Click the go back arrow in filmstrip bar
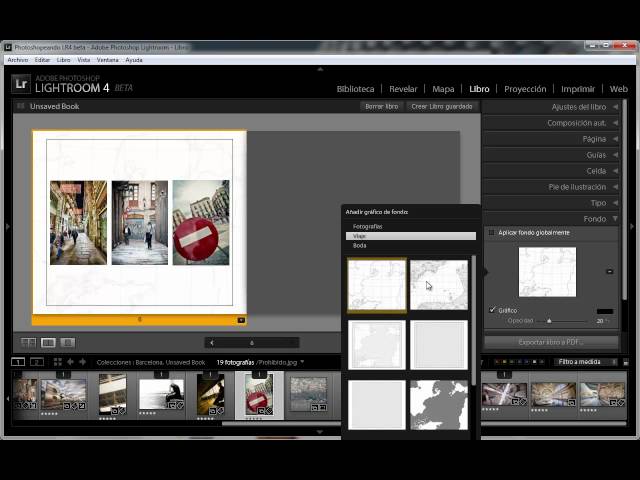 point(71,362)
